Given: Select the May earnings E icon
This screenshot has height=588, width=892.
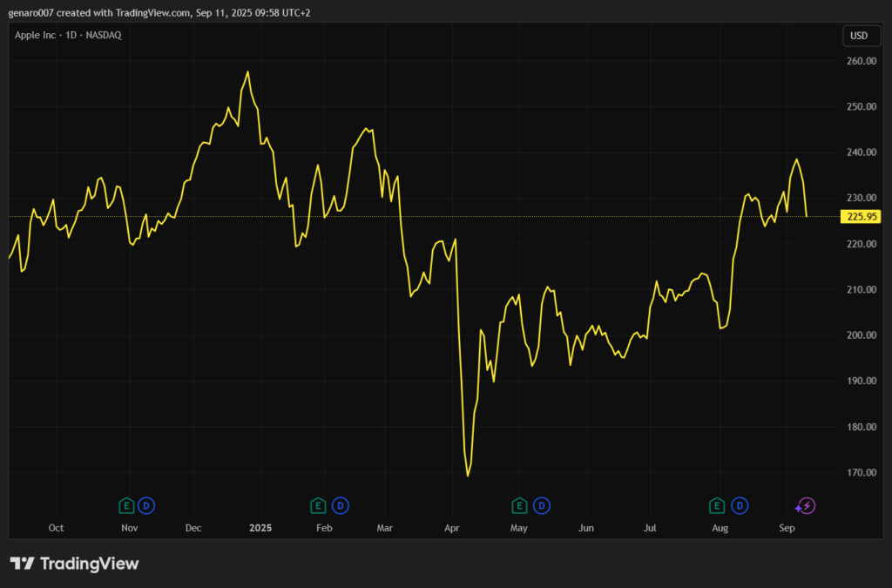Looking at the screenshot, I should [520, 505].
